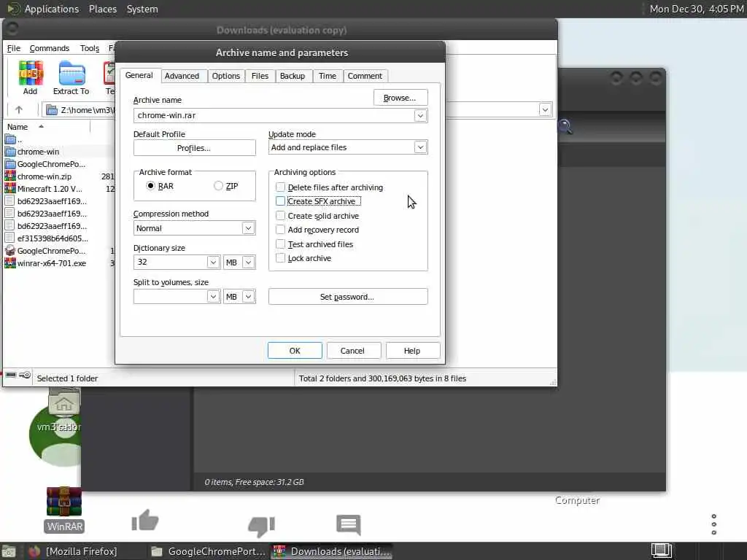Select the GoogleChromePo... executable with the disc icon
Screen dimensions: 747x560
[45, 251]
